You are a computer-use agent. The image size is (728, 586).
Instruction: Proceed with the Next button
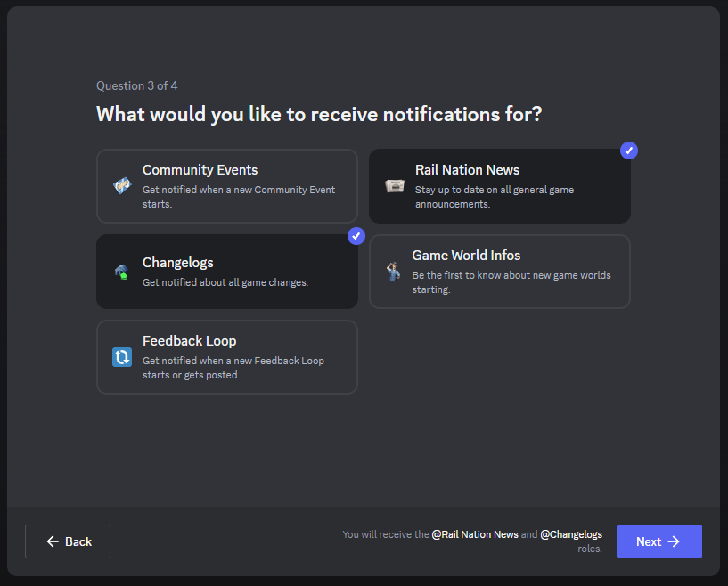pyautogui.click(x=658, y=541)
